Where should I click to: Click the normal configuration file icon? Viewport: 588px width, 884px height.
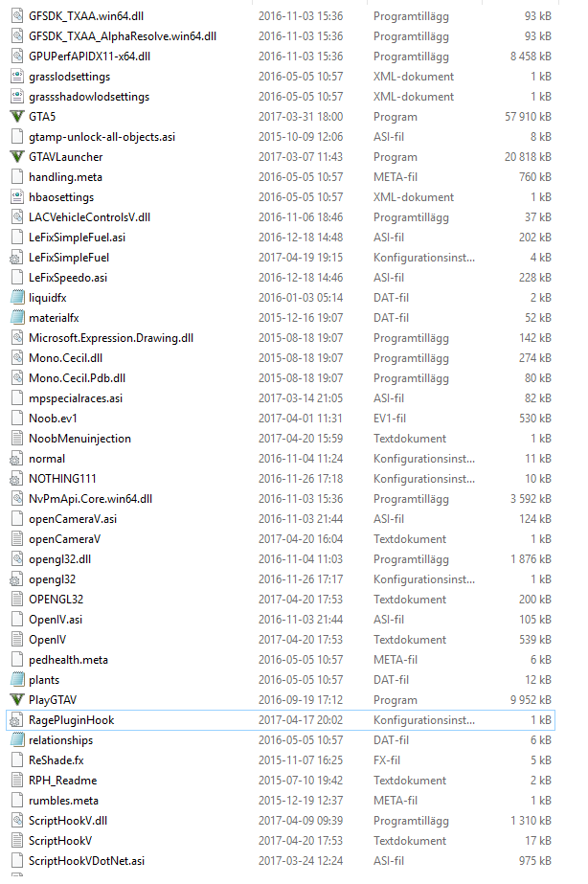pyautogui.click(x=16, y=459)
